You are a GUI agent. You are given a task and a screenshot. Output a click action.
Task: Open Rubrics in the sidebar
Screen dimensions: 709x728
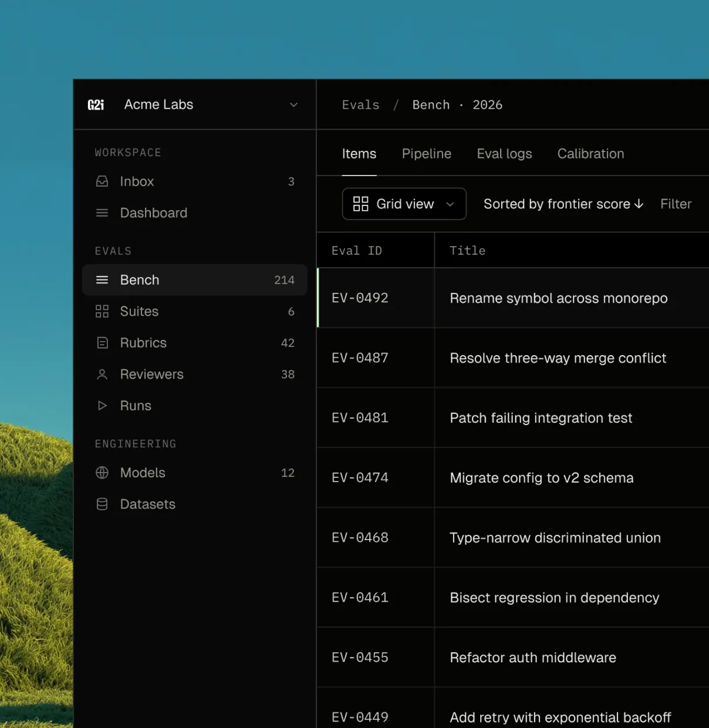click(x=195, y=343)
